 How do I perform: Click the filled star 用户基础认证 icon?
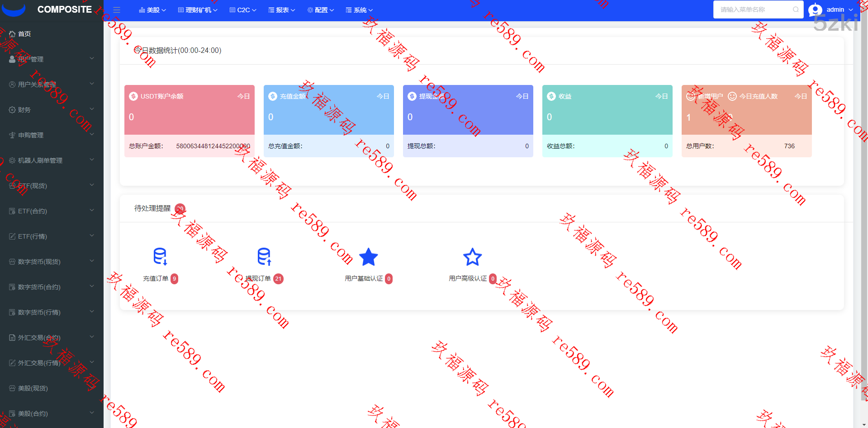[x=368, y=257]
